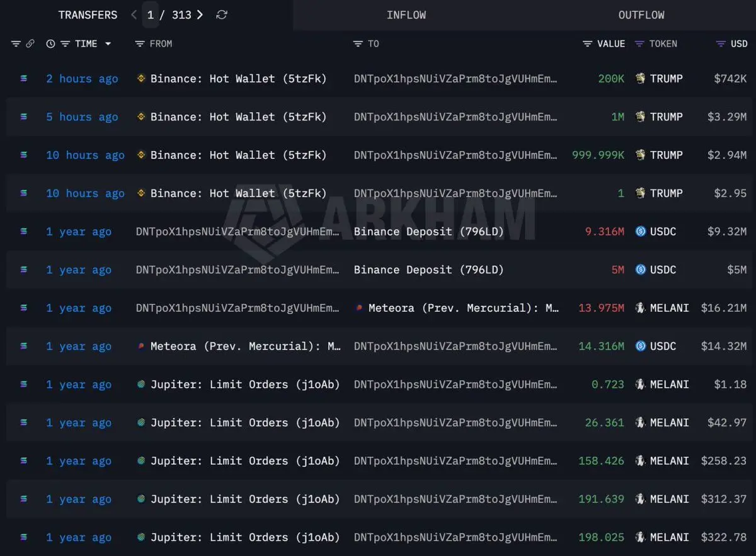
Task: Open Solana transaction icon in $16.21M row
Action: 24,308
